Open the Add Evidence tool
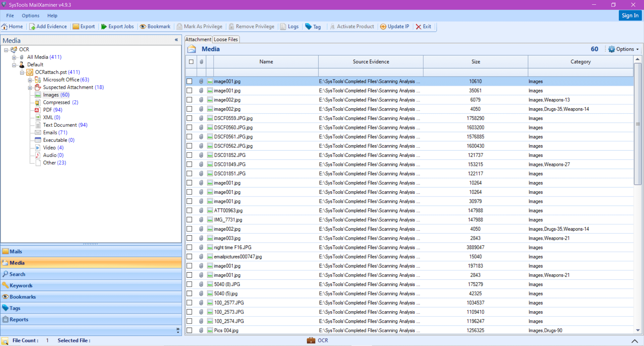Viewport: 644px width, 346px height. [x=48, y=26]
